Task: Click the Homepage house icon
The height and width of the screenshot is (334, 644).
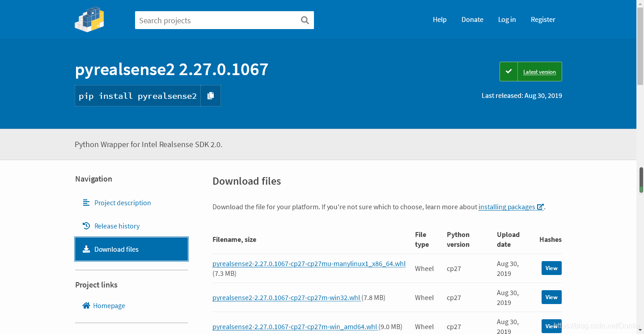Action: tap(86, 305)
